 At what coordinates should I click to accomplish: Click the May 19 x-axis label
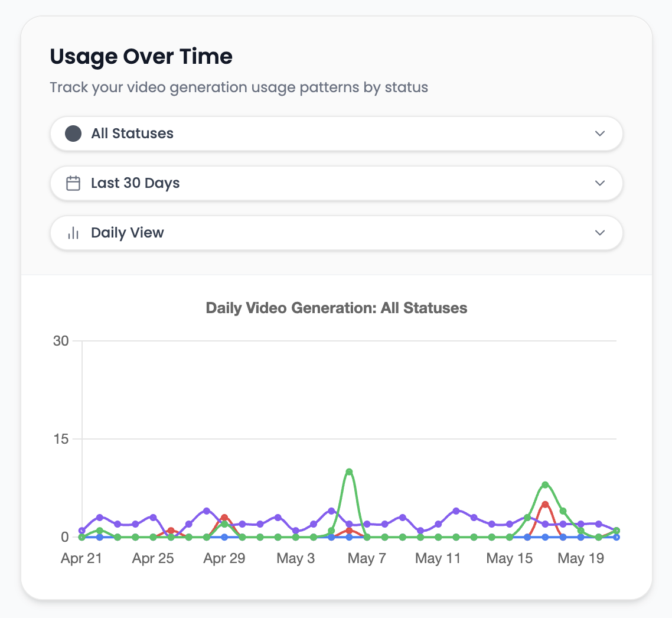pos(580,558)
